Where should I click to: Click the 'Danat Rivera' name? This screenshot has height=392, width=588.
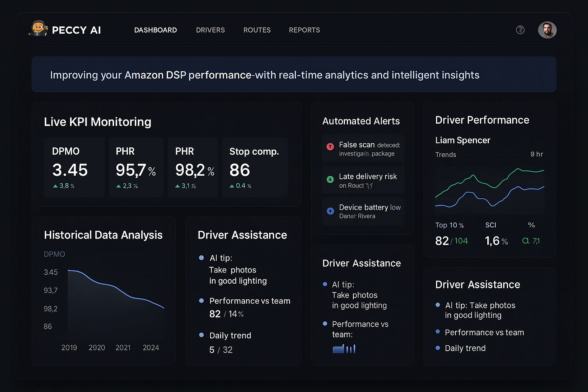(x=357, y=216)
